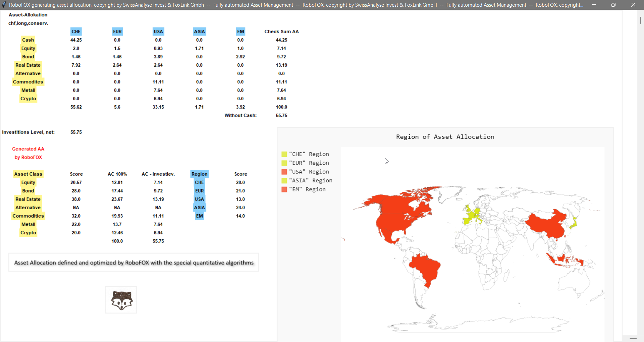Screen dimensions: 644x342
Task: Click the "ASIA" Region legend entry
Action: pyautogui.click(x=307, y=180)
